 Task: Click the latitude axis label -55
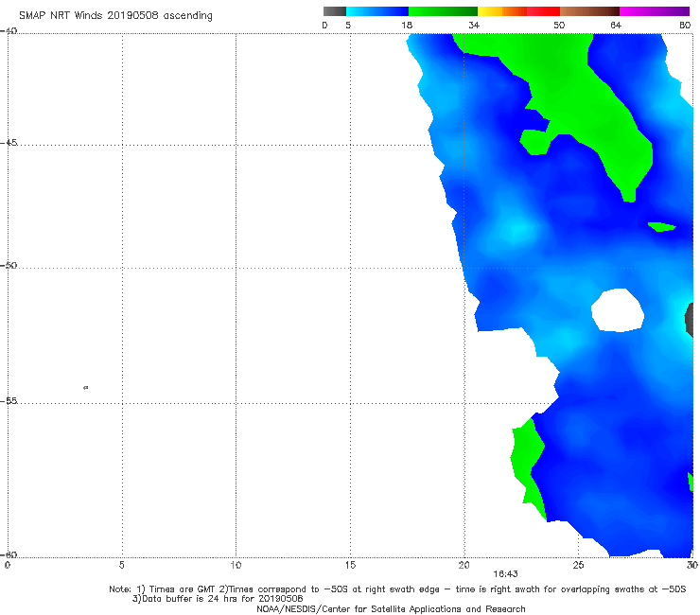coord(9,400)
